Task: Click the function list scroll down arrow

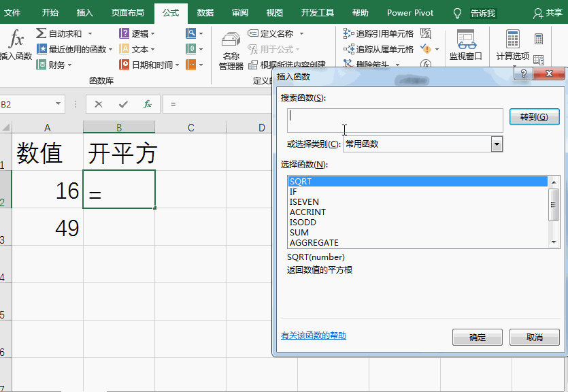Action: [554, 242]
